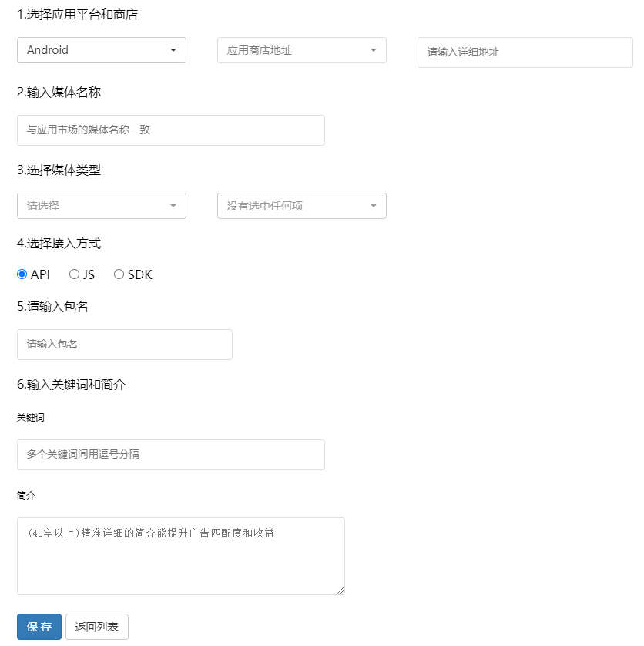
Task: Open the Android platform dropdown
Action: click(101, 50)
